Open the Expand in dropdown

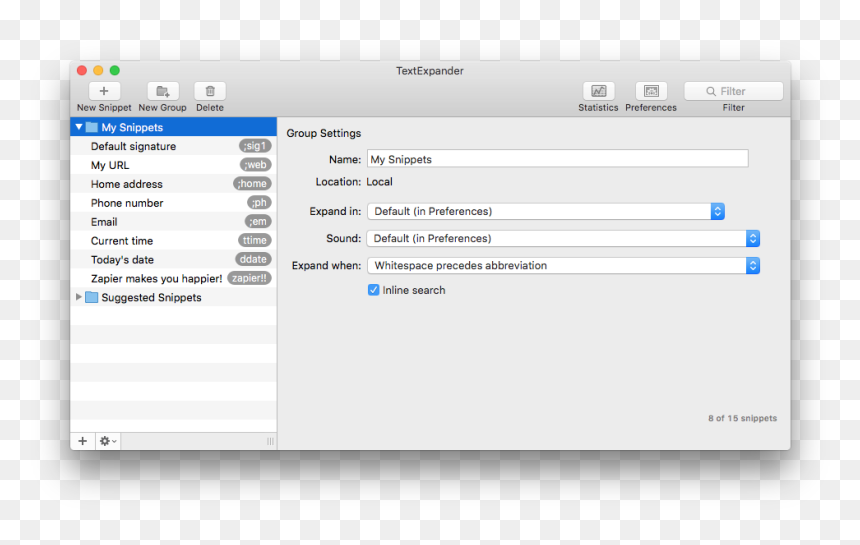pyautogui.click(x=546, y=212)
